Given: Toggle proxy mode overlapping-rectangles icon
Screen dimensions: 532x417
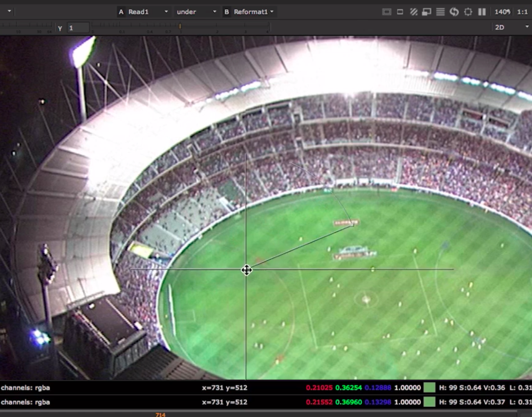Looking at the screenshot, I should tap(426, 12).
